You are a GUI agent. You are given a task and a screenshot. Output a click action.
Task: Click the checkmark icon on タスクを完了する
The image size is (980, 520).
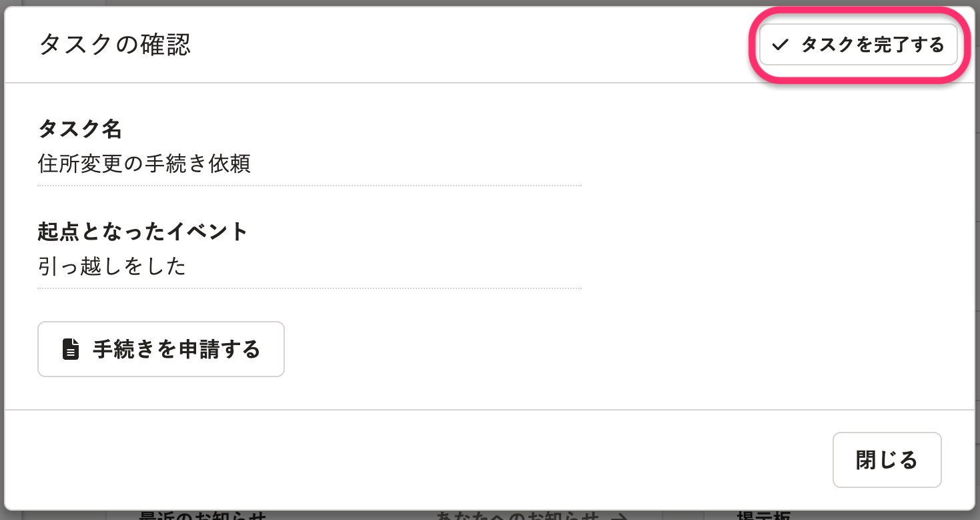tap(780, 45)
